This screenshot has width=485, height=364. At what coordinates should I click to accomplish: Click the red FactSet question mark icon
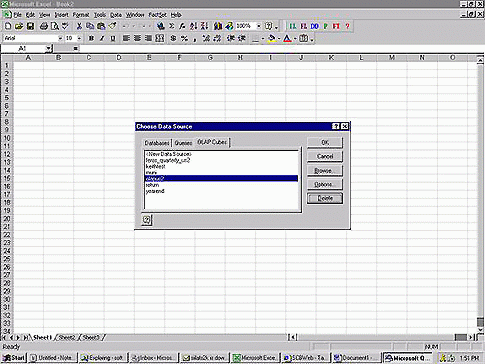(348, 26)
